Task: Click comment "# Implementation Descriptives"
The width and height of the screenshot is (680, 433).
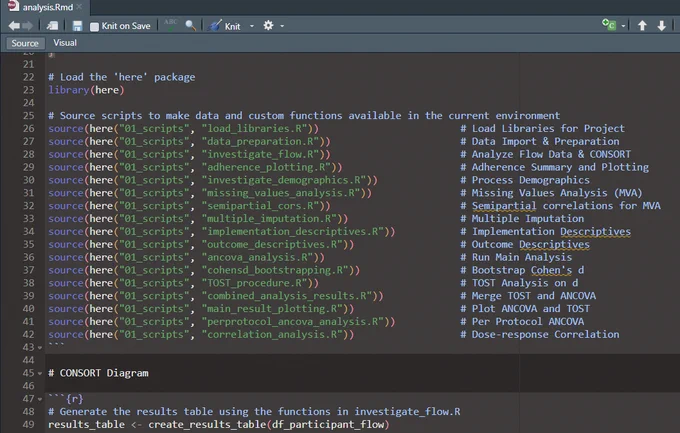Action: (546, 231)
